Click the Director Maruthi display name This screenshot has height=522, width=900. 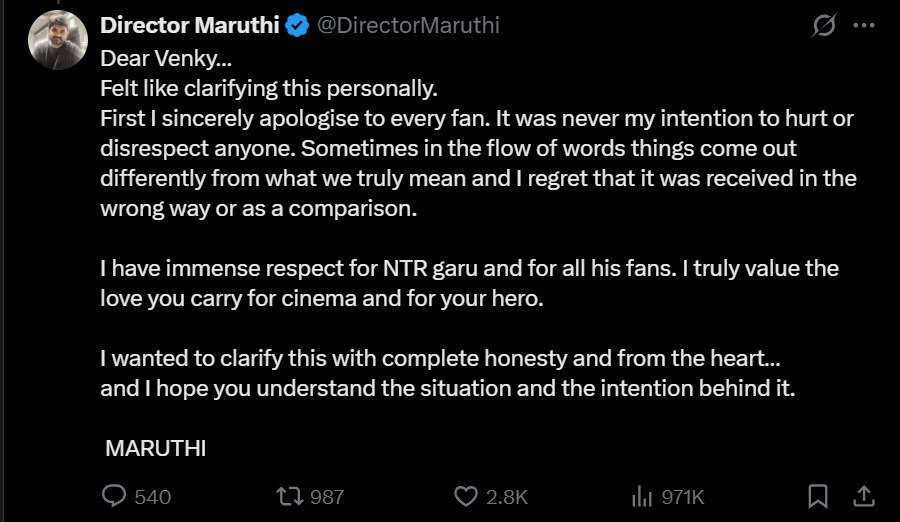[x=189, y=26]
